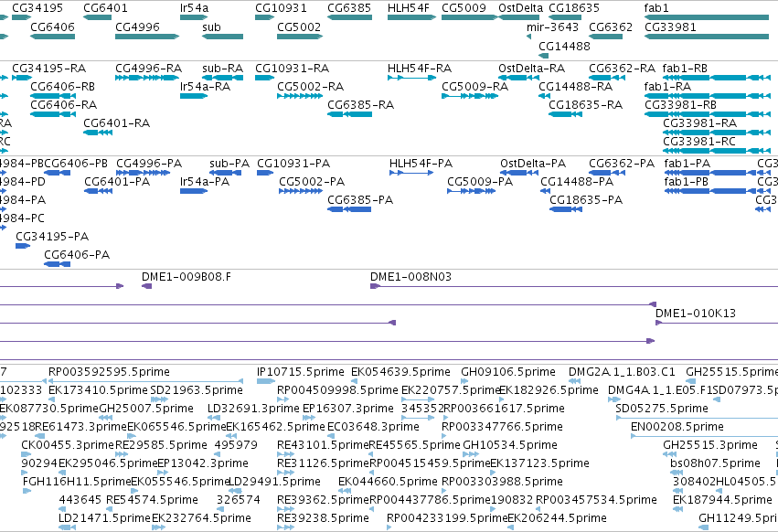Select the fab1-PB protein feature
Screen dimensions: 778x532
(710, 191)
